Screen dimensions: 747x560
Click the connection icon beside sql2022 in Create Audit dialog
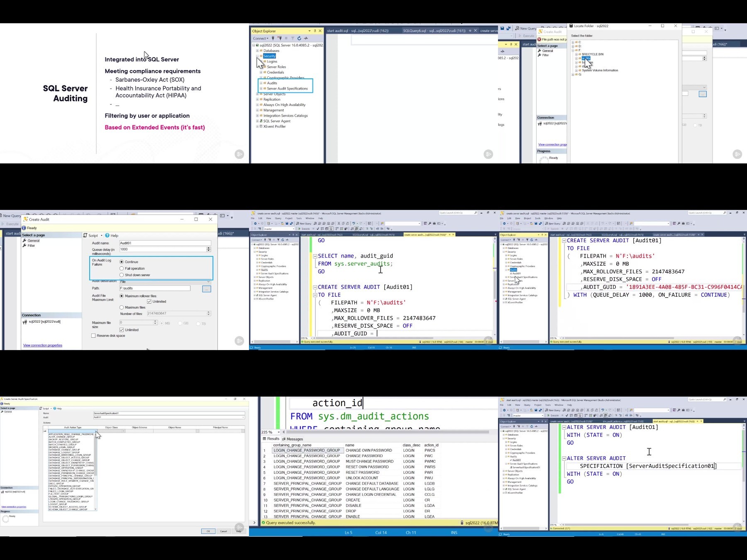coord(25,321)
